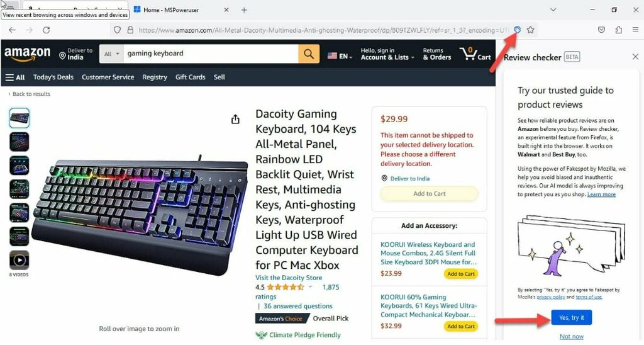Open the Firefox extensions puzzle icon

[619, 30]
